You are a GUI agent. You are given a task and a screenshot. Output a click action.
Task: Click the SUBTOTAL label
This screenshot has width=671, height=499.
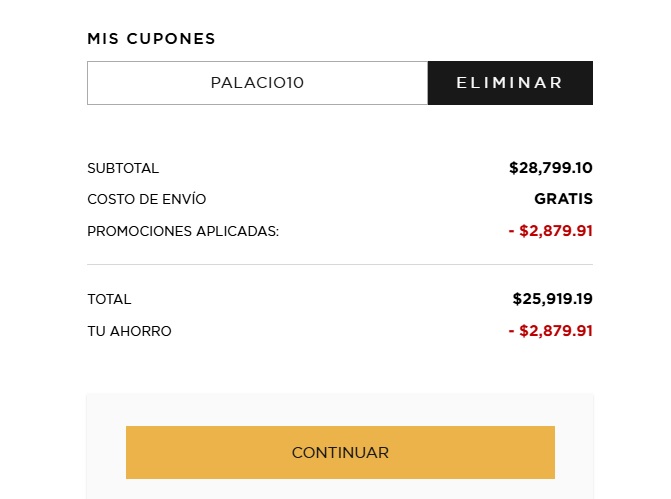click(123, 168)
